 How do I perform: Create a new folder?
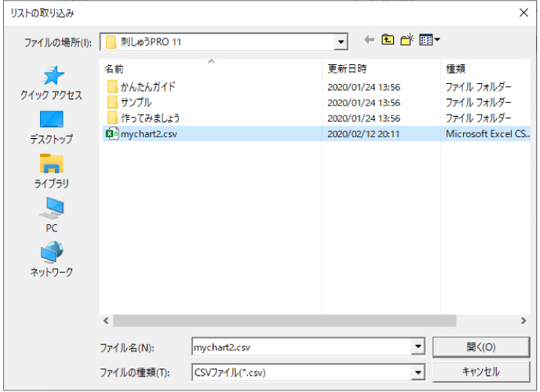click(407, 40)
